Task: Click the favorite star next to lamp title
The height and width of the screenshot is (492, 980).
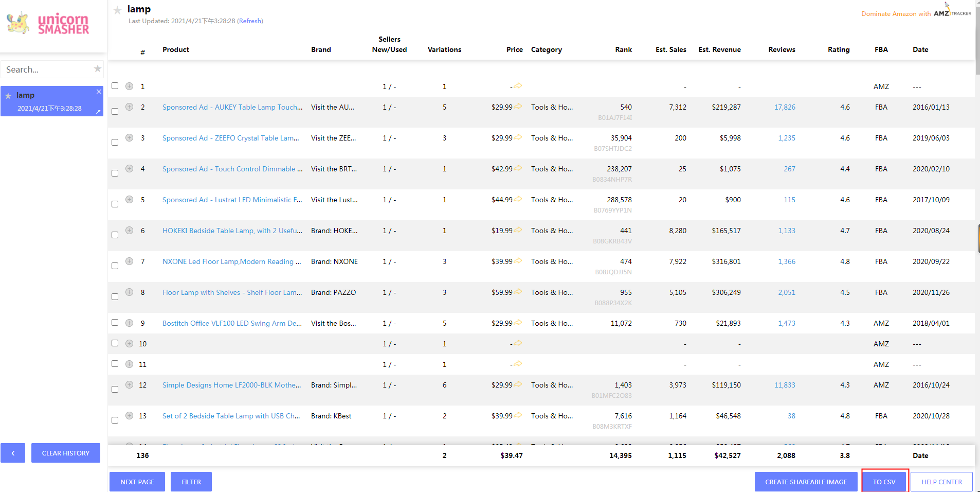Action: tap(117, 10)
